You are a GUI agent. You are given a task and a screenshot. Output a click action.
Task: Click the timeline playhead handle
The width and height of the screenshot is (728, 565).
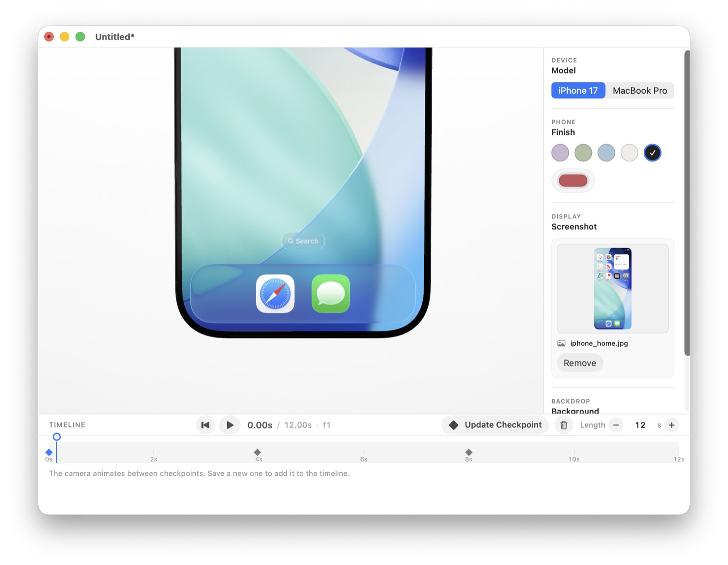point(56,437)
